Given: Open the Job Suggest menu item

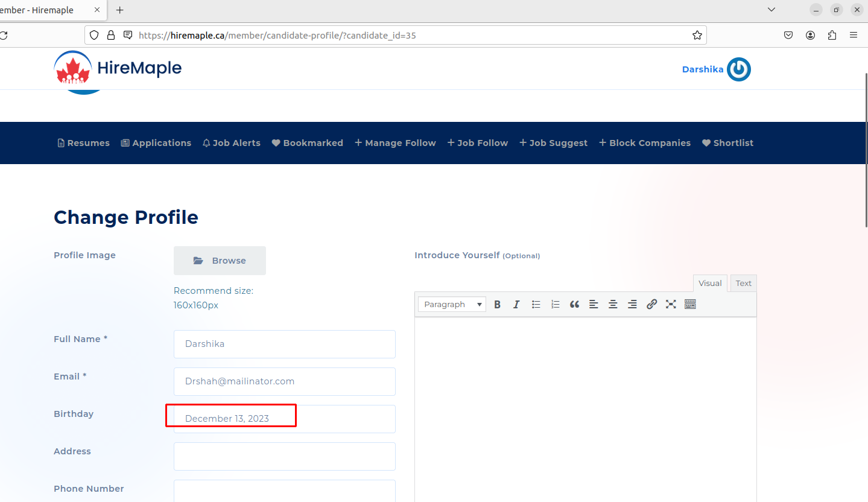Looking at the screenshot, I should [553, 143].
